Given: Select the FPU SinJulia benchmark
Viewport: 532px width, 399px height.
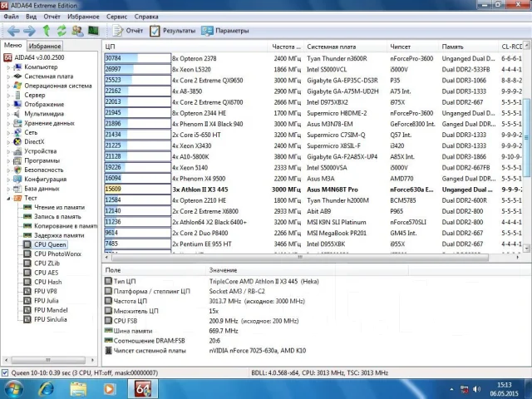Looking at the screenshot, I should [x=51, y=319].
